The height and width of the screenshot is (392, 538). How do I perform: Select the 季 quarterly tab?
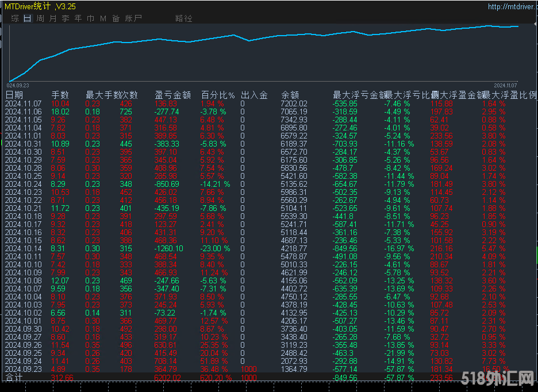click(66, 18)
